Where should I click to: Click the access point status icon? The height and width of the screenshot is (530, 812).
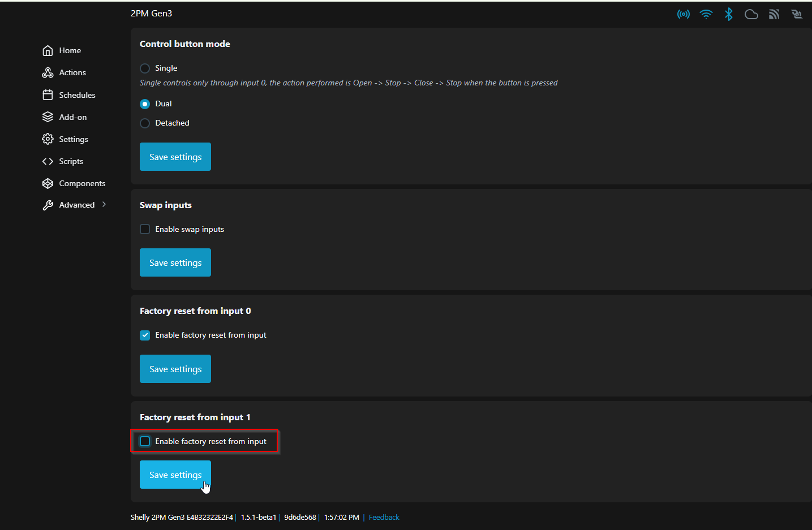(683, 14)
